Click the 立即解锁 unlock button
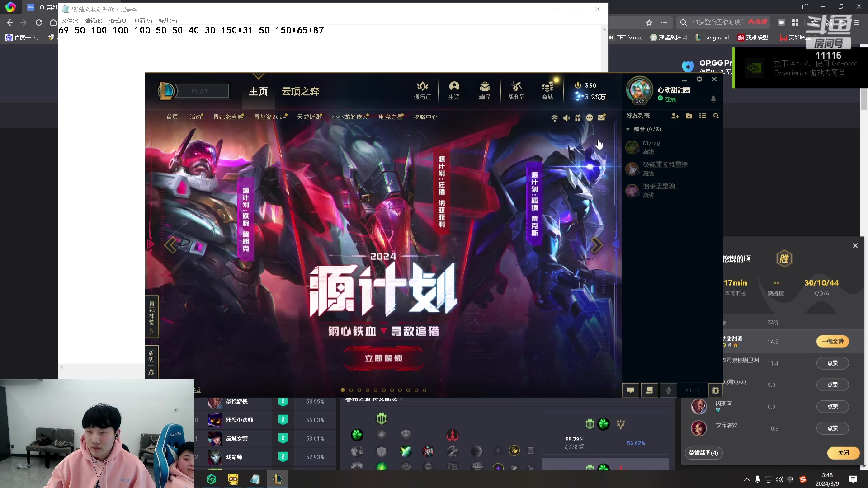Viewport: 868px width, 488px height. coord(383,358)
